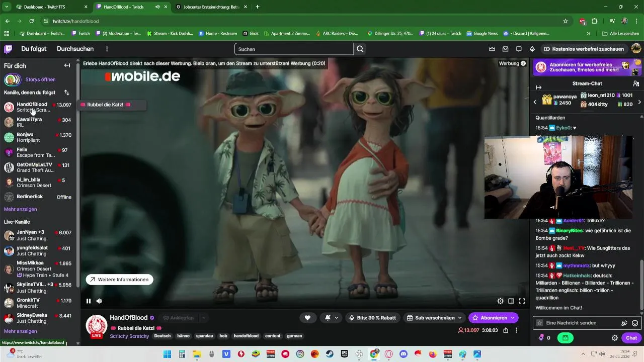Viewport: 644px width, 362px height.
Task: Select Bonjwa channel in sidebar
Action: click(38, 137)
